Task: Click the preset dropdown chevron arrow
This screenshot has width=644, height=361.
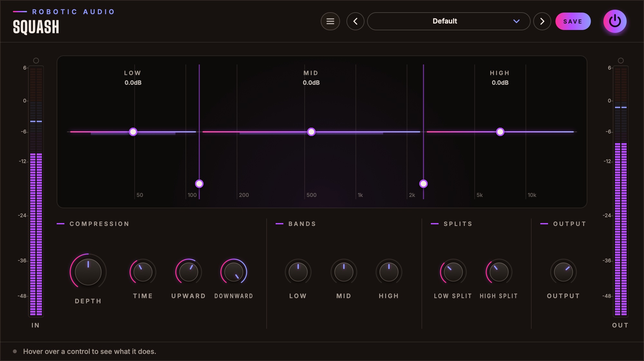Action: click(x=516, y=21)
